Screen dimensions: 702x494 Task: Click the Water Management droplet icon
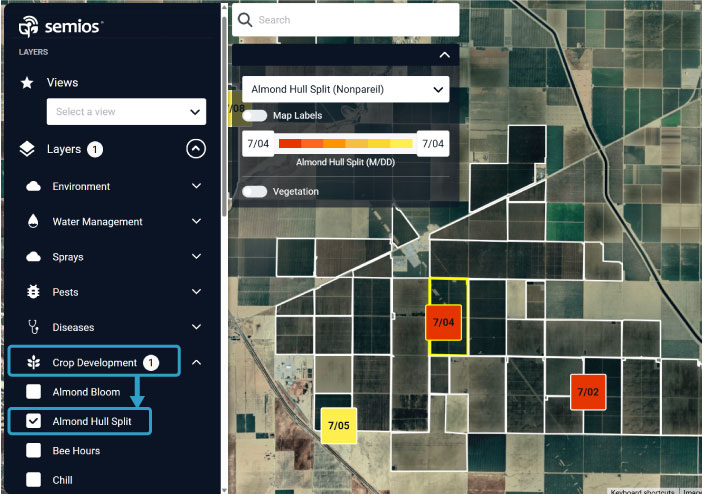(x=33, y=221)
